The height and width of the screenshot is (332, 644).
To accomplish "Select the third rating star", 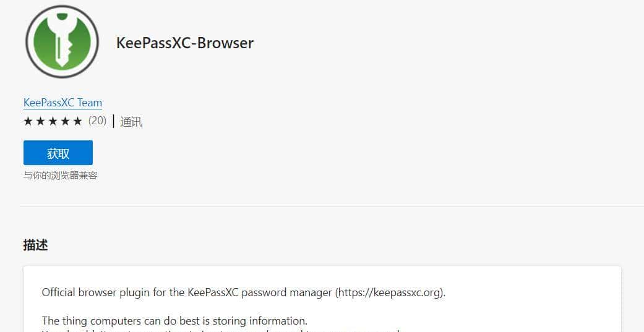I will coord(53,121).
